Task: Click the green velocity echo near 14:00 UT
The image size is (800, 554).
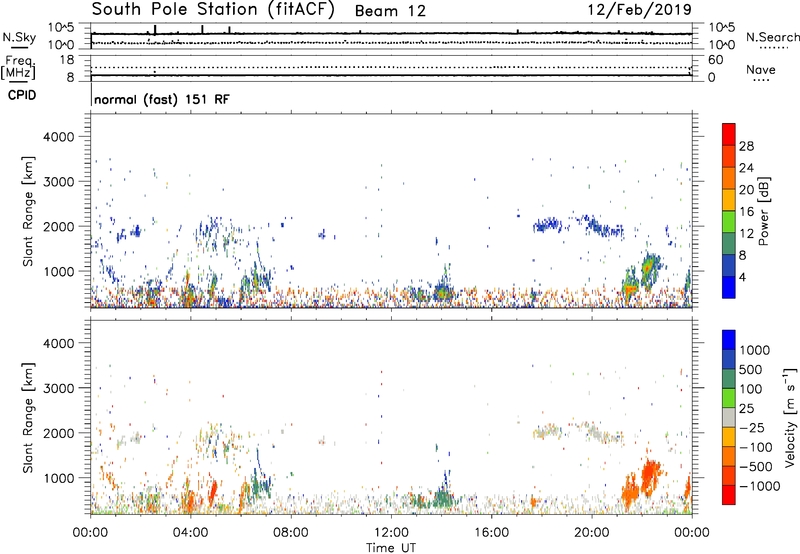Action: click(x=442, y=498)
